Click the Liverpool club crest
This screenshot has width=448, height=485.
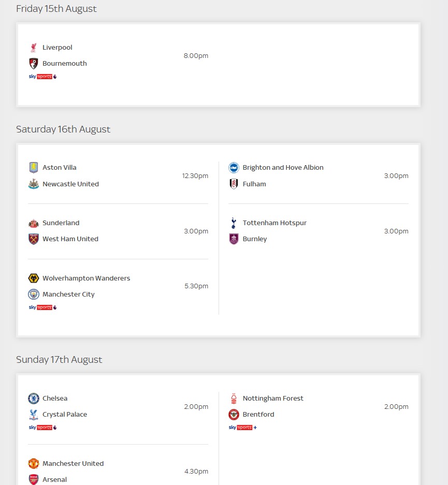pos(34,47)
